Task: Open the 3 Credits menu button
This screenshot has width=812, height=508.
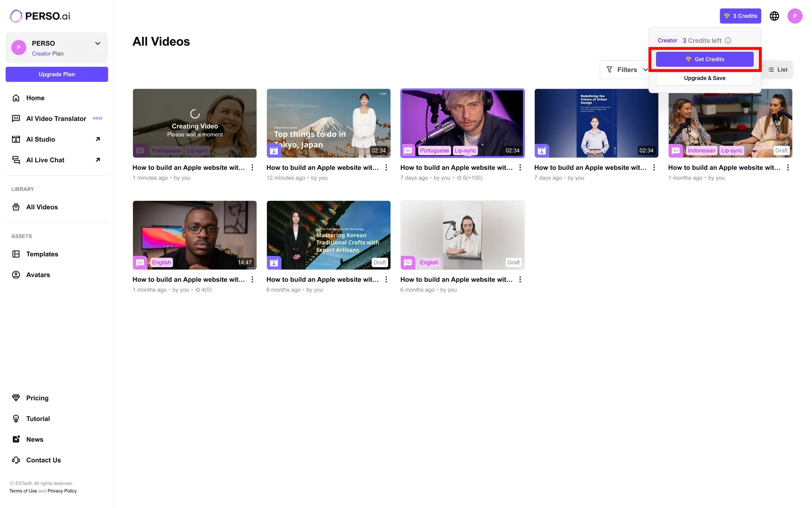Action: pyautogui.click(x=740, y=16)
